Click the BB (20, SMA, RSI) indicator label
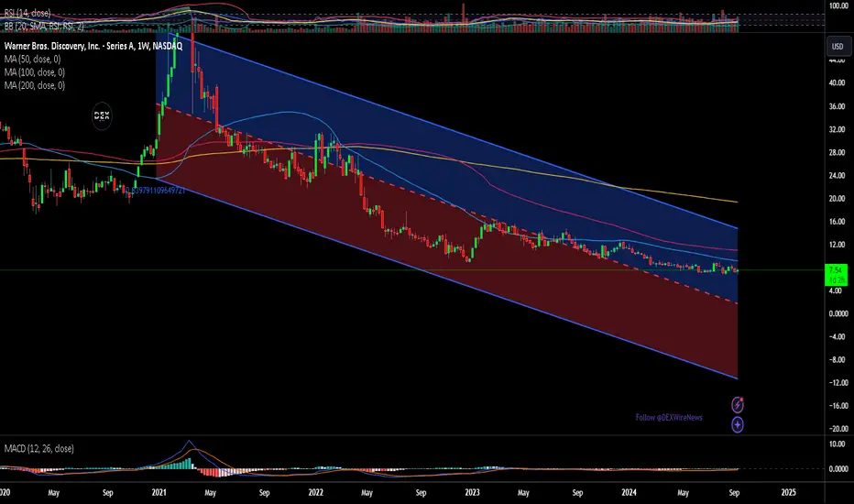This screenshot has height=504, width=854. [x=44, y=26]
